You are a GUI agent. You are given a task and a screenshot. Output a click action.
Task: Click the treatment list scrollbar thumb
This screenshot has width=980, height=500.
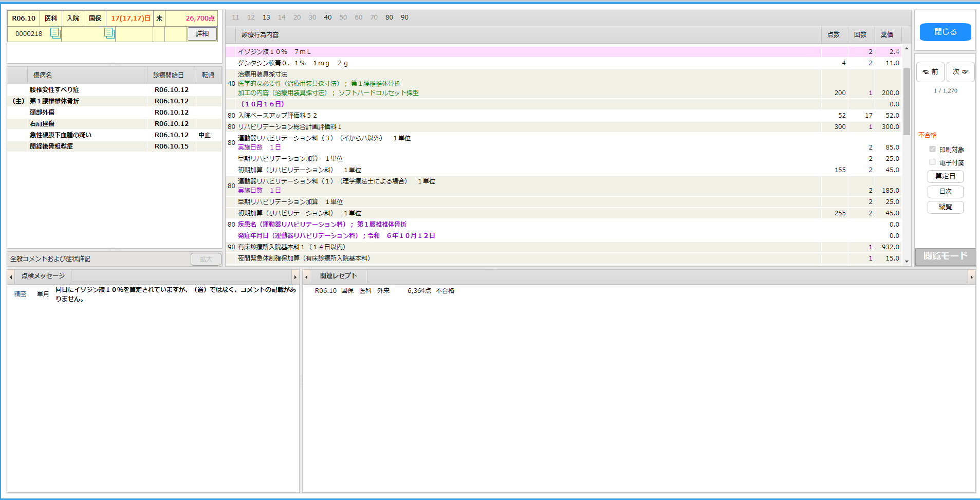point(907,101)
